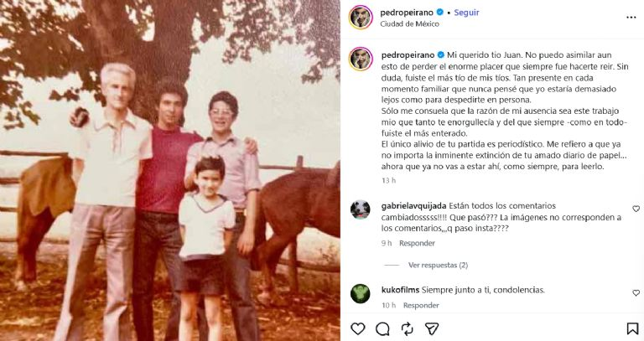Like the post with the heart icon
Viewport: 644px width, 341px height.
point(358,328)
